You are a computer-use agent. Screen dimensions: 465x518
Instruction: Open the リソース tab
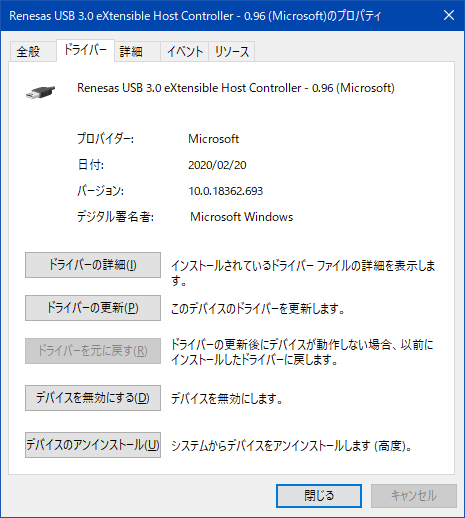[x=232, y=51]
